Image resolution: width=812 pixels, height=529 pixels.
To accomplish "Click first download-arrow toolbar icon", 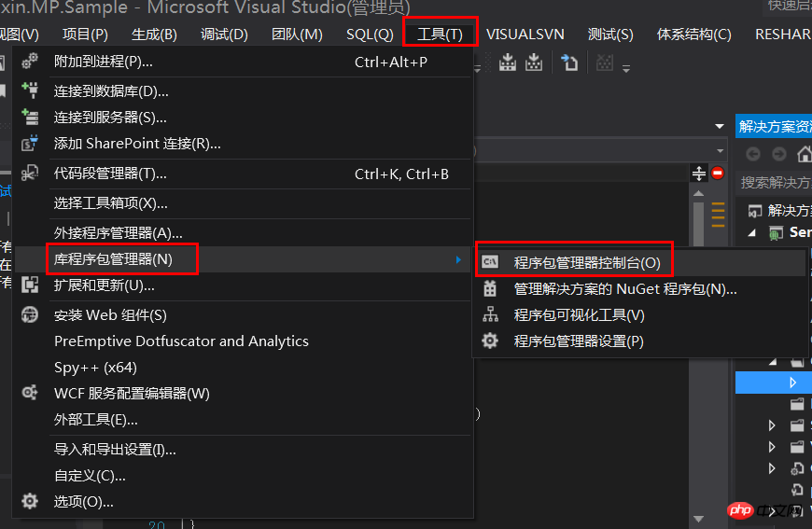I will click(508, 63).
